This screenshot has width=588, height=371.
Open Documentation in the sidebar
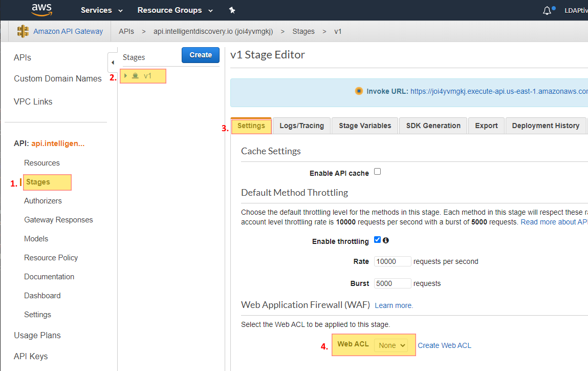pos(49,277)
